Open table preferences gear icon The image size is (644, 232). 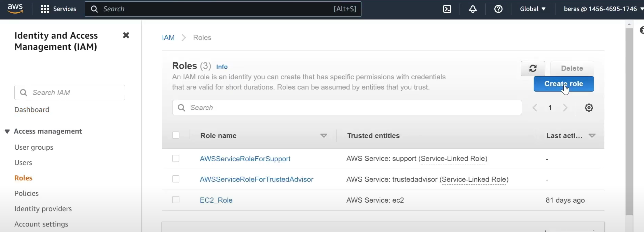coord(589,108)
